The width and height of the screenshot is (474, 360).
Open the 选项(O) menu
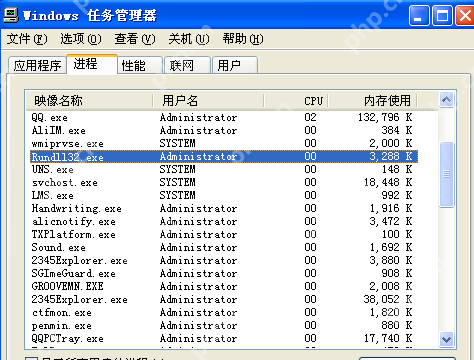[81, 39]
